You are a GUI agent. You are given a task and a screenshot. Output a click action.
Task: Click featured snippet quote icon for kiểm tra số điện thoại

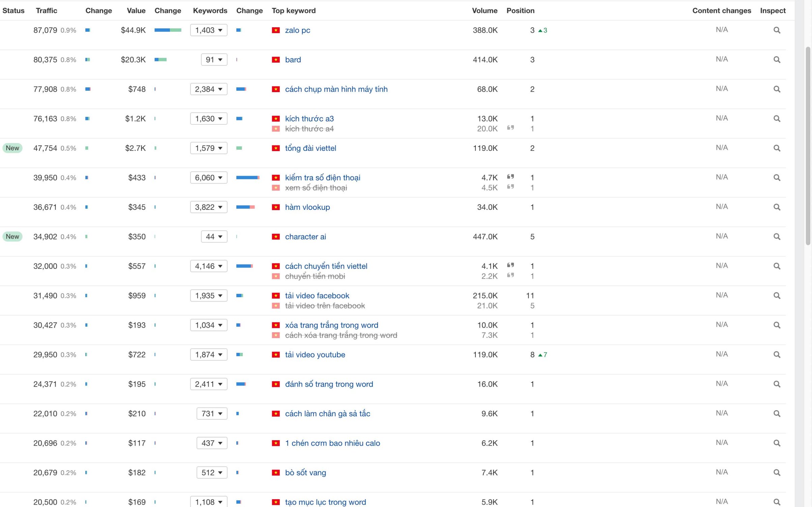coord(511,176)
